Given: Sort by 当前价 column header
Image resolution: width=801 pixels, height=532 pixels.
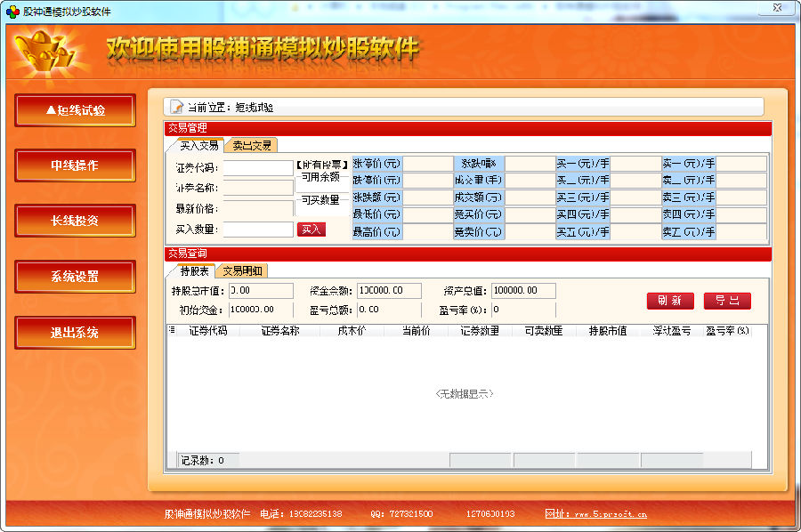Looking at the screenshot, I should point(416,331).
